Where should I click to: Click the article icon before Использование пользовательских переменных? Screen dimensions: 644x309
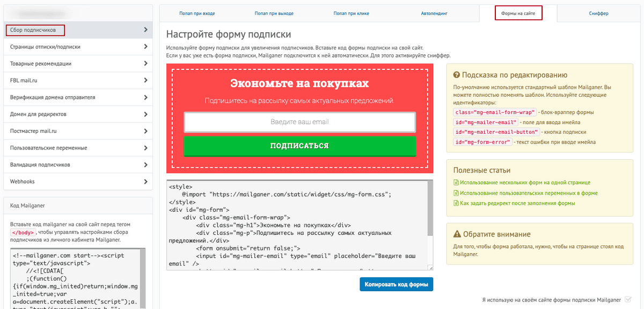456,193
